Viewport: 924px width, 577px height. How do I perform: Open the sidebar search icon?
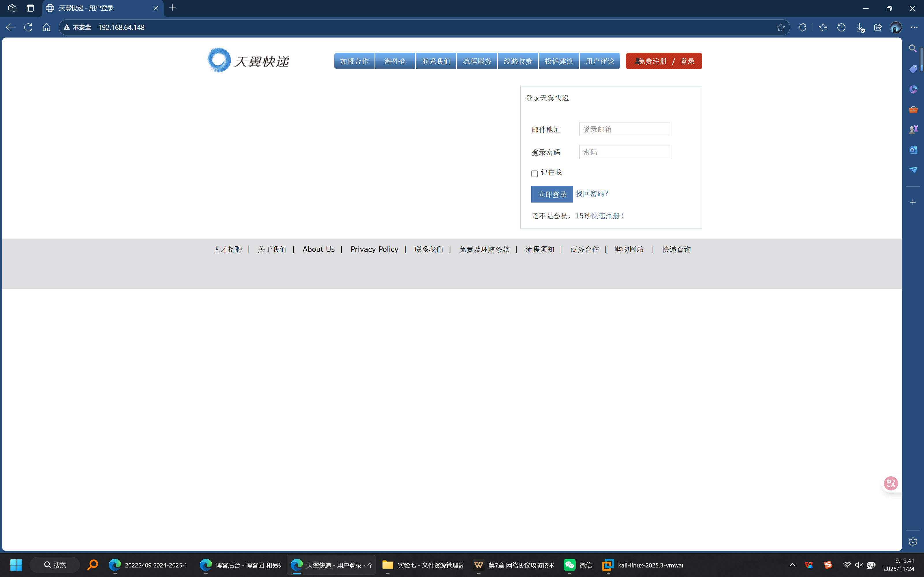pyautogui.click(x=913, y=48)
